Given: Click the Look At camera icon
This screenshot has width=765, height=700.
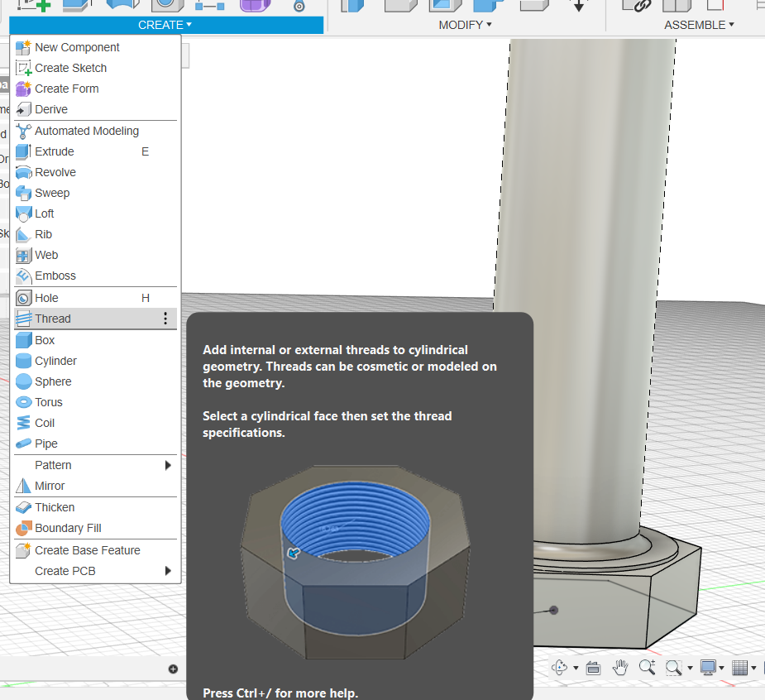Looking at the screenshot, I should pos(593,667).
